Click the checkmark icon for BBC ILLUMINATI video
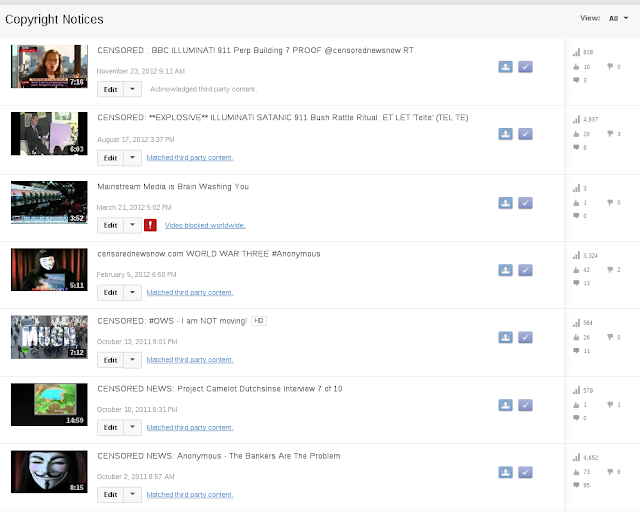The height and width of the screenshot is (522, 640). 525,67
